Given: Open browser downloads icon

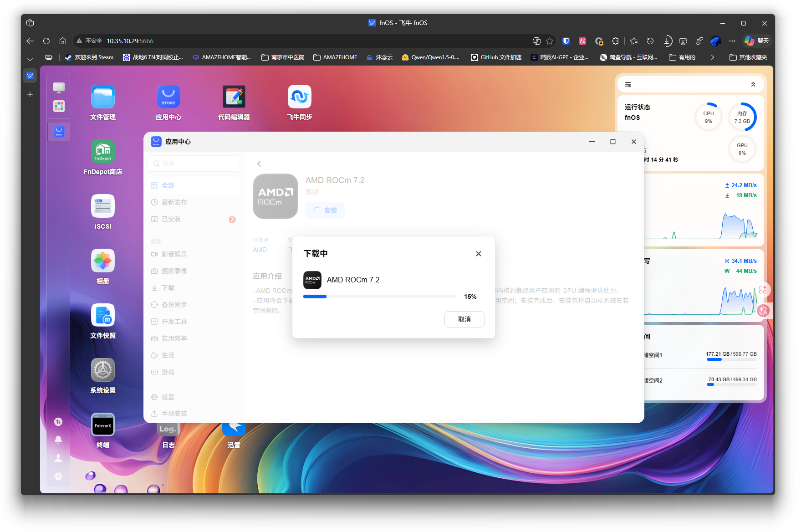Looking at the screenshot, I should click(x=667, y=41).
